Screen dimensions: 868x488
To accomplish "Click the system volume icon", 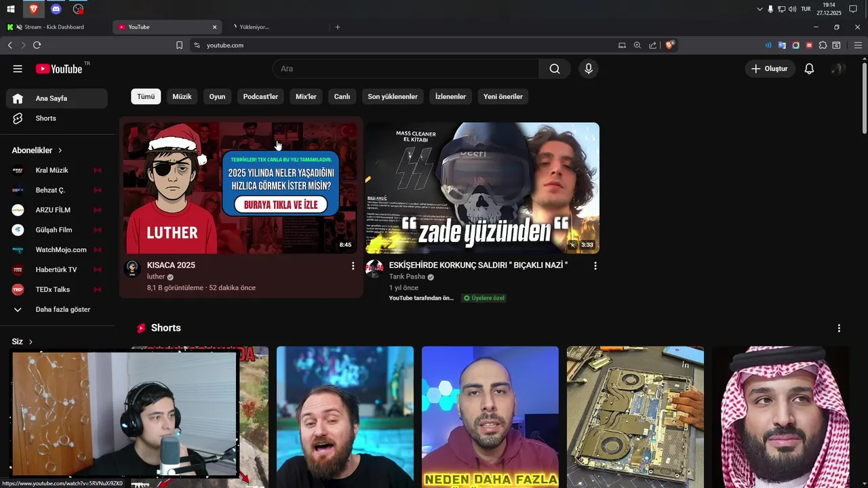I will [x=792, y=9].
